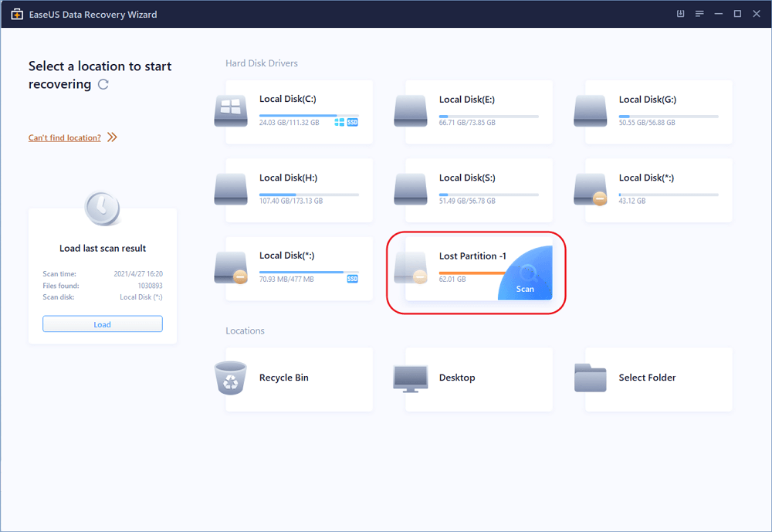This screenshot has height=532, width=772.
Task: Click the SSD badge on 70.93 MB disk
Action: [353, 280]
